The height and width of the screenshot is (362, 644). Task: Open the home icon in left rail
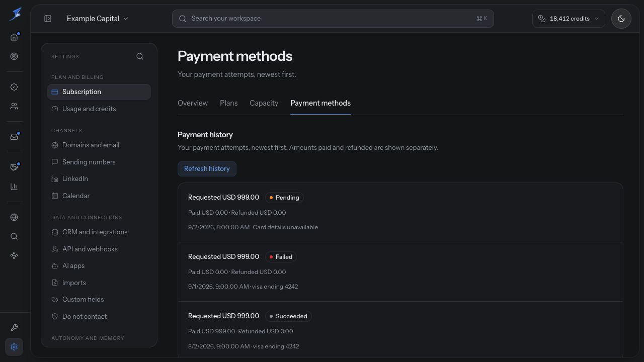pyautogui.click(x=14, y=37)
